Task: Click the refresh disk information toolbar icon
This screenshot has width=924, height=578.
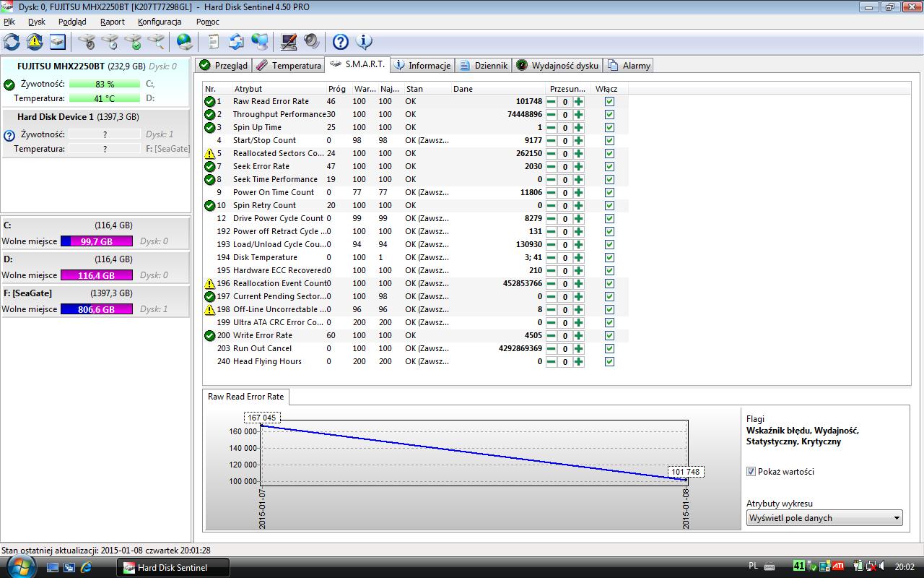Action: tap(12, 42)
